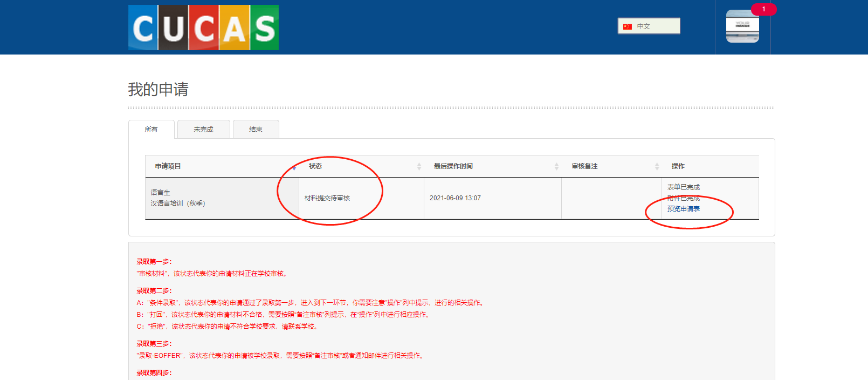Click the China flag icon
Viewport: 868px width, 380px height.
tap(627, 26)
